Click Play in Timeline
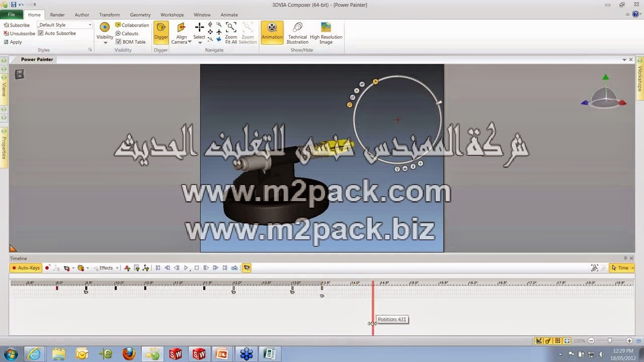The height and width of the screenshot is (362, 644). click(x=187, y=268)
